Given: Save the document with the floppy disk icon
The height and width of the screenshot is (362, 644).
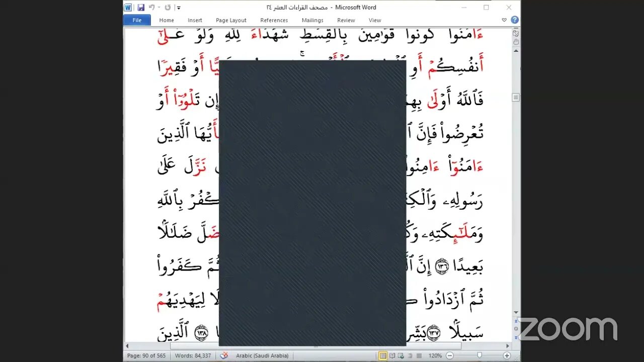Looking at the screenshot, I should (x=141, y=8).
